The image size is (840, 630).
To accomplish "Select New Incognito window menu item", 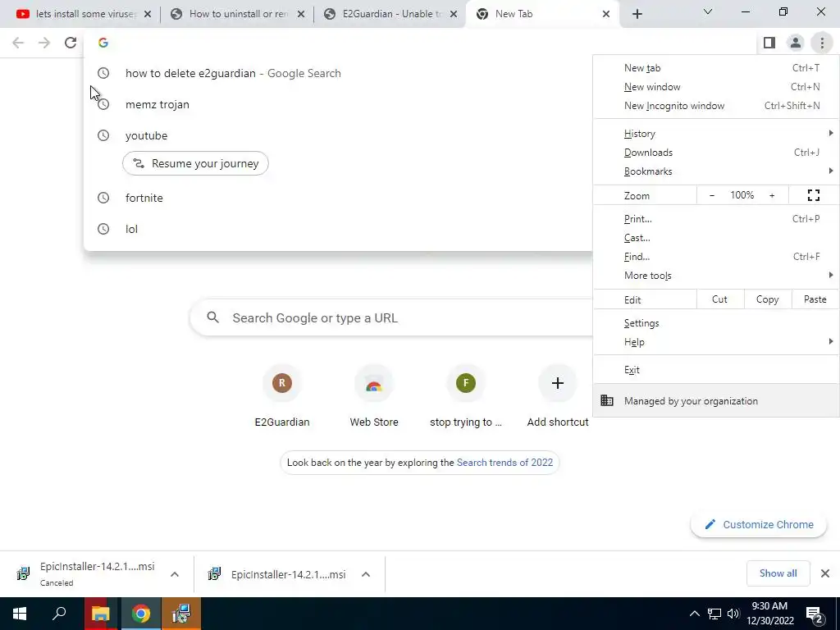I will tap(715, 106).
